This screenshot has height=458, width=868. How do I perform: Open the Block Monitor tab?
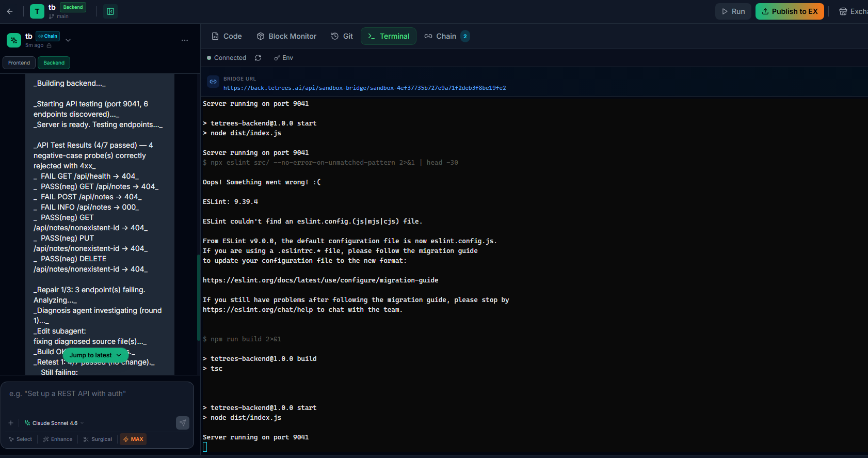pyautogui.click(x=286, y=36)
